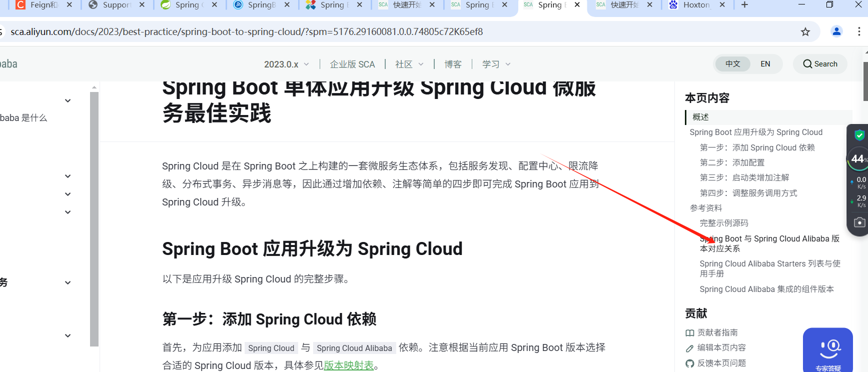Jump to 完整示例源码 in page contents
The image size is (868, 372).
724,223
